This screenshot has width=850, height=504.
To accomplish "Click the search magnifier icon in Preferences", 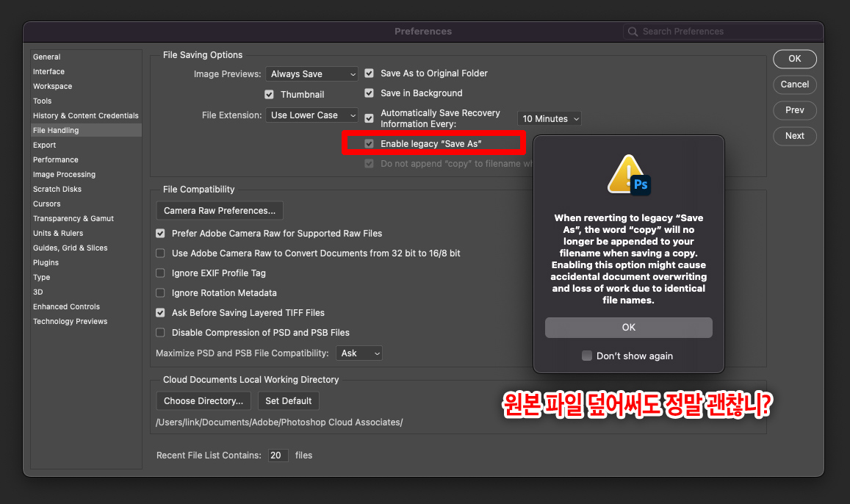I will tap(632, 32).
